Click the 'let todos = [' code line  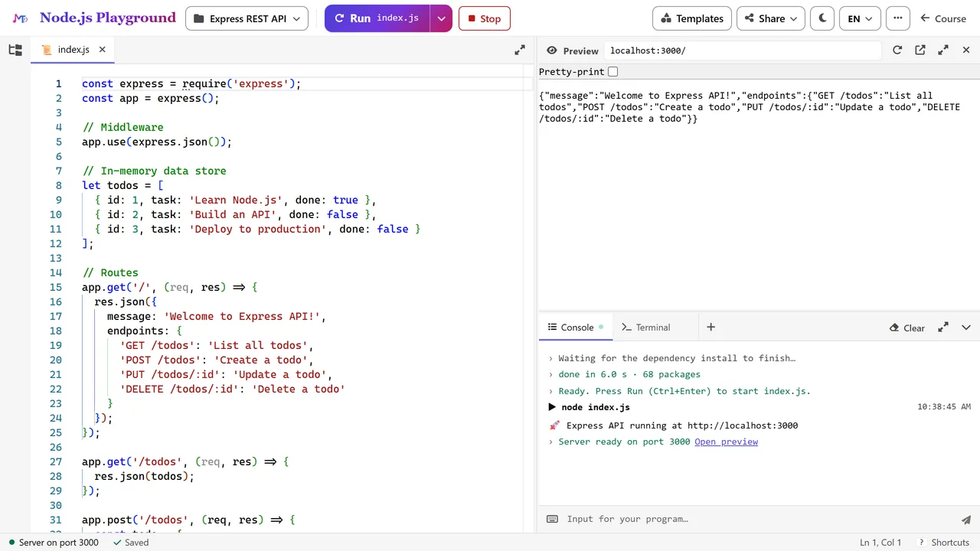[122, 185]
